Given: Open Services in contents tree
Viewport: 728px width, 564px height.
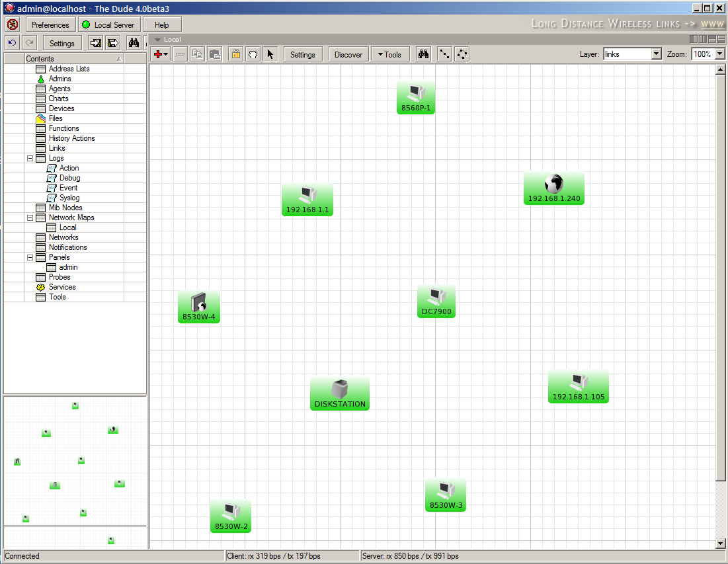Looking at the screenshot, I should tap(62, 287).
